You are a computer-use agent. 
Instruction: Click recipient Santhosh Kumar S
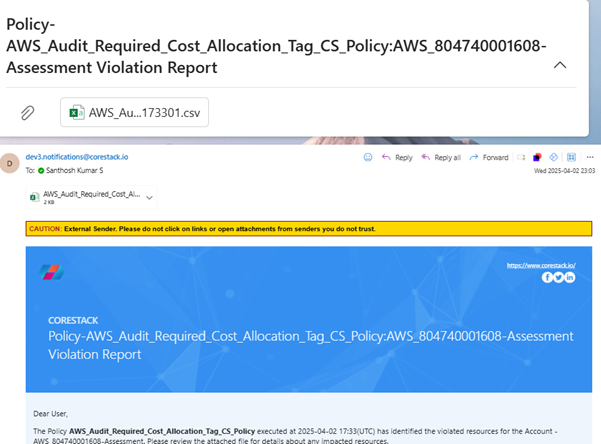click(x=74, y=170)
